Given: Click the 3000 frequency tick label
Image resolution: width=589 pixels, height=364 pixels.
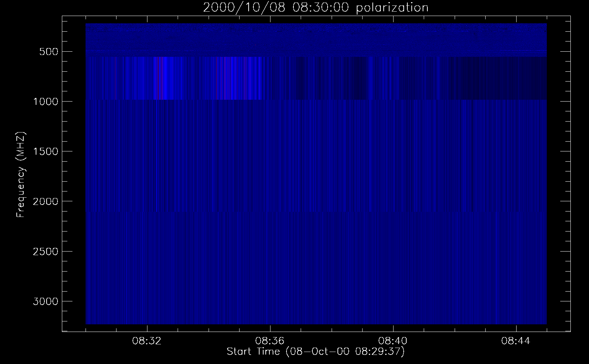Looking at the screenshot, I should [46, 301].
